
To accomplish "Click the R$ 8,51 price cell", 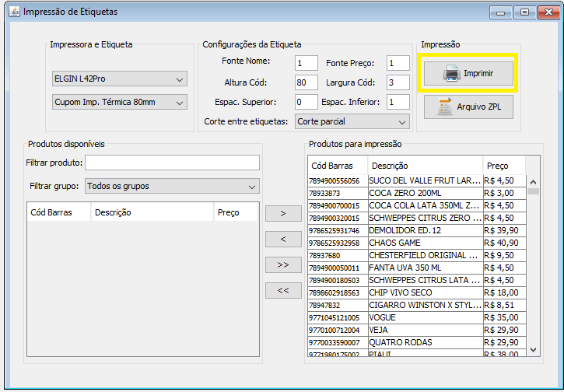I will coord(504,306).
